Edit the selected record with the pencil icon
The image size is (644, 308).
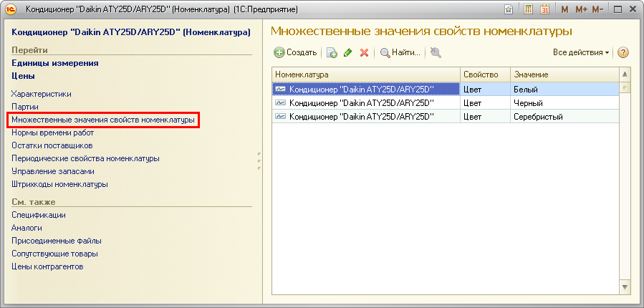[x=348, y=52]
